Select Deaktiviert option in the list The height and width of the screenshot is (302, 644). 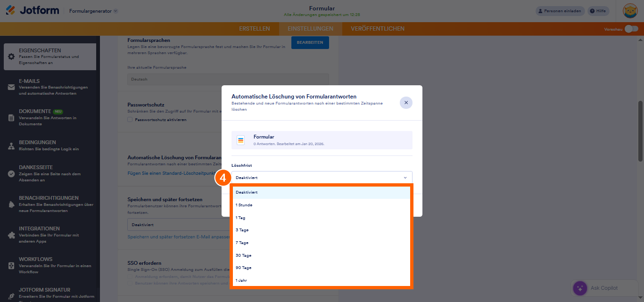322,192
